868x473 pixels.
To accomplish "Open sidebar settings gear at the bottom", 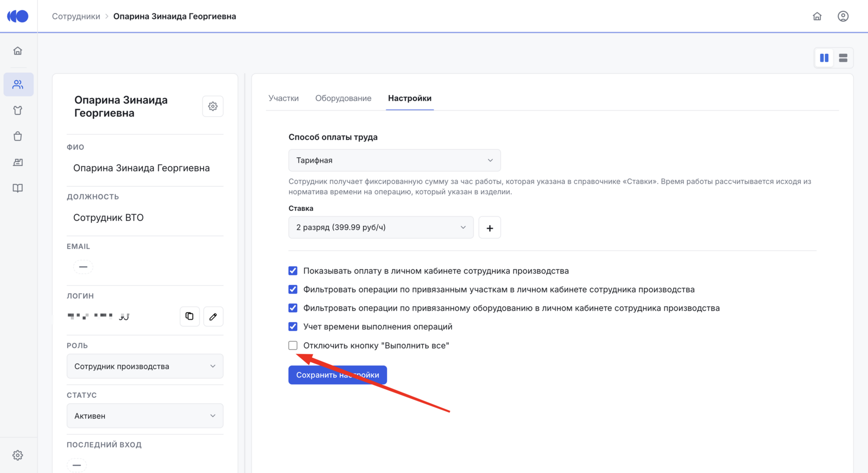I will [x=18, y=455].
